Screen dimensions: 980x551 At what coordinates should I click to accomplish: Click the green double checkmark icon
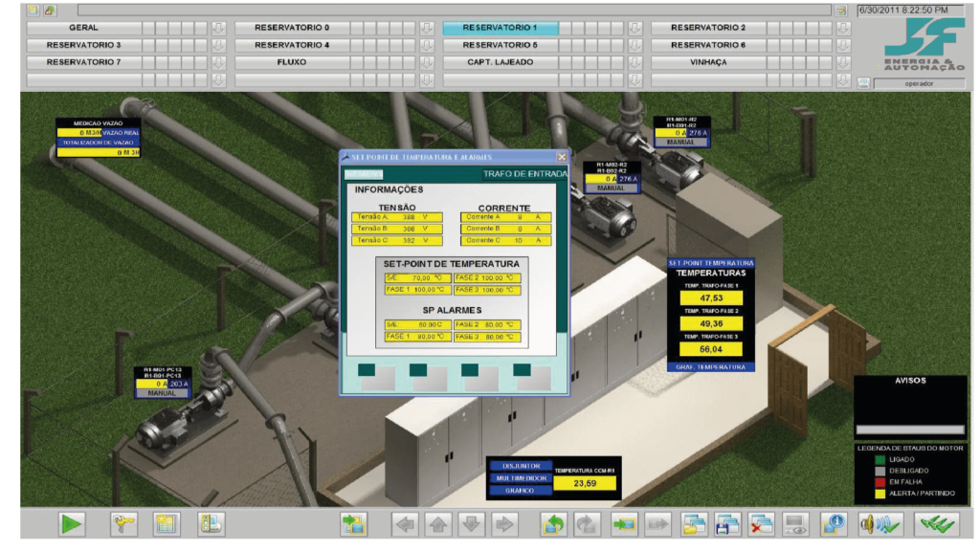pos(936,524)
